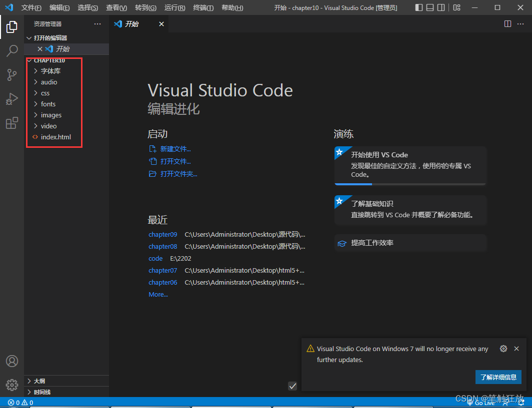
Task: Expand the 时间线 timeline section
Action: tap(66, 392)
